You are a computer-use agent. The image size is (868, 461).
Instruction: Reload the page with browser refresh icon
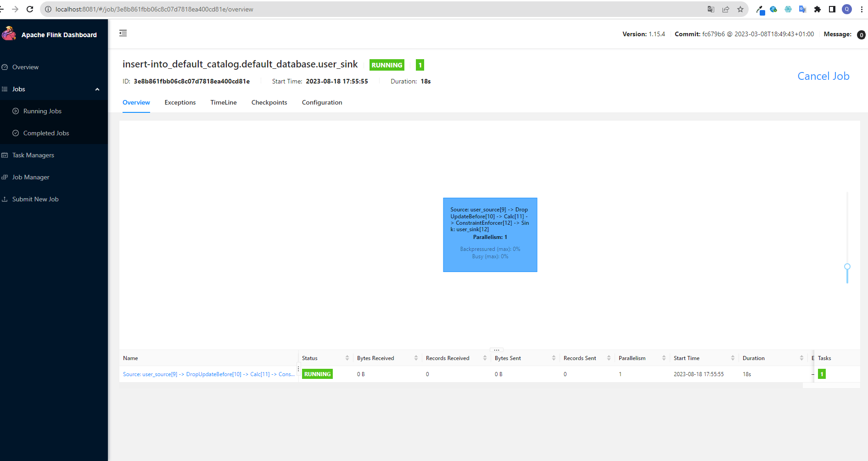30,9
